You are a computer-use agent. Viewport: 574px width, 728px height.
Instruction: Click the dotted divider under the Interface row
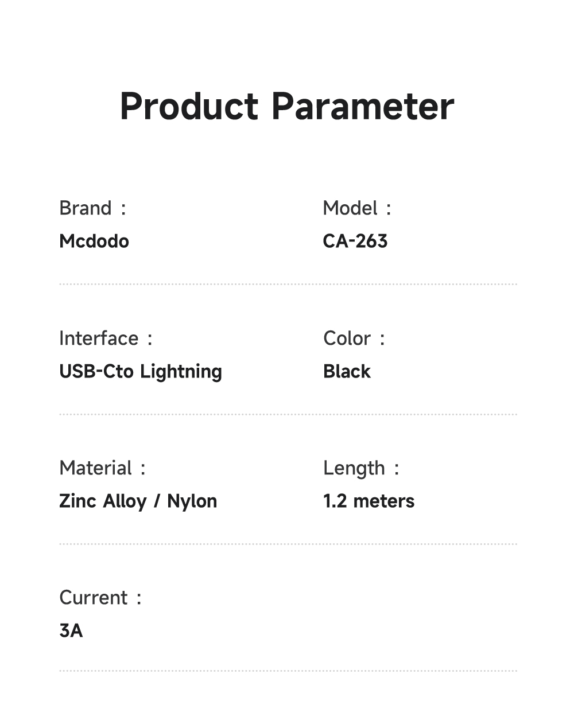[288, 414]
